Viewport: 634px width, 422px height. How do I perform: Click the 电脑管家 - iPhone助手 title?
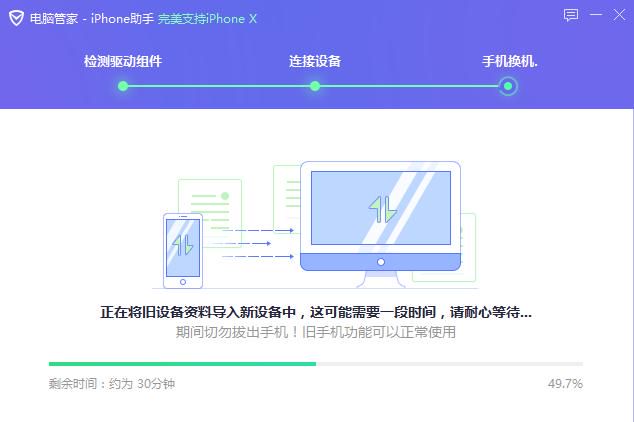(x=92, y=19)
